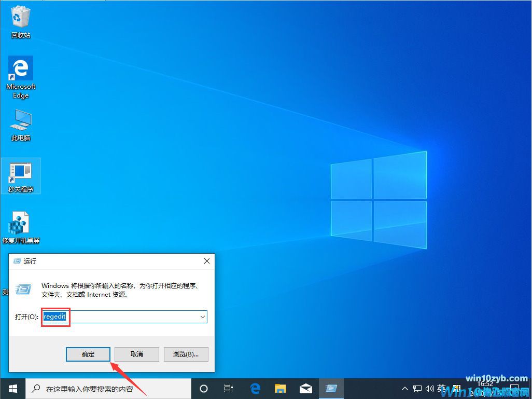Click the taskbar clock showing 16:52
532x399 pixels.
[x=485, y=388]
